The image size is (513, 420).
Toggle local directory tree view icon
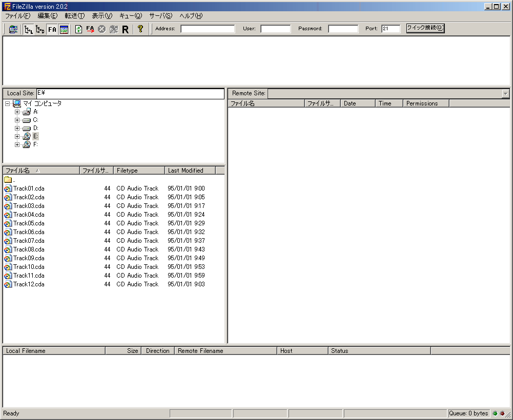29,29
